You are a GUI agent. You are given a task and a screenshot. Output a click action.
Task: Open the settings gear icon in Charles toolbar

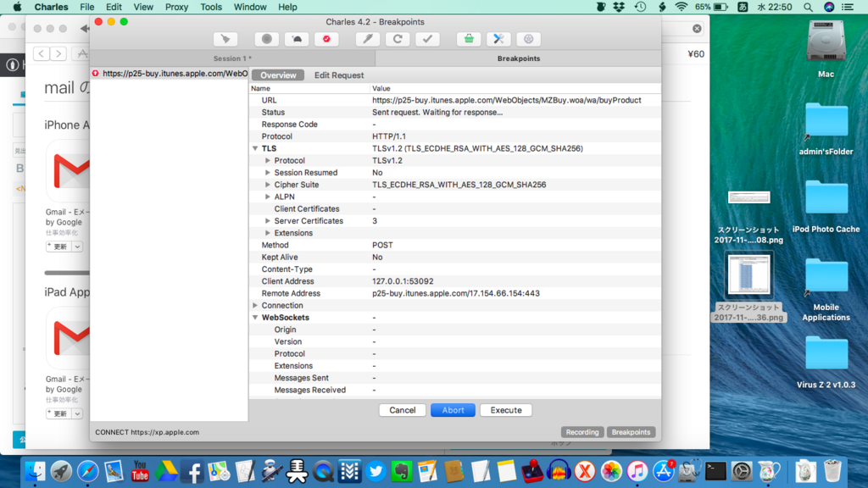pos(529,39)
